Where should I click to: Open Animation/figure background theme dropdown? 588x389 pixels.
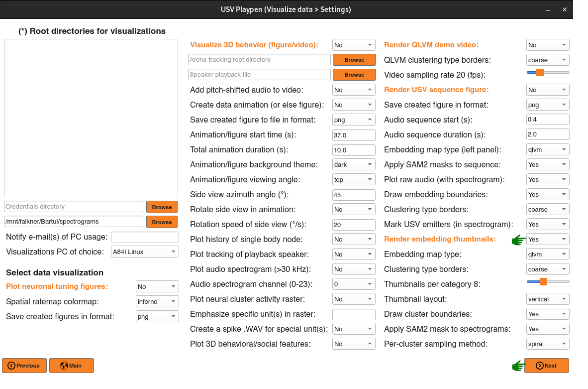[x=354, y=164]
